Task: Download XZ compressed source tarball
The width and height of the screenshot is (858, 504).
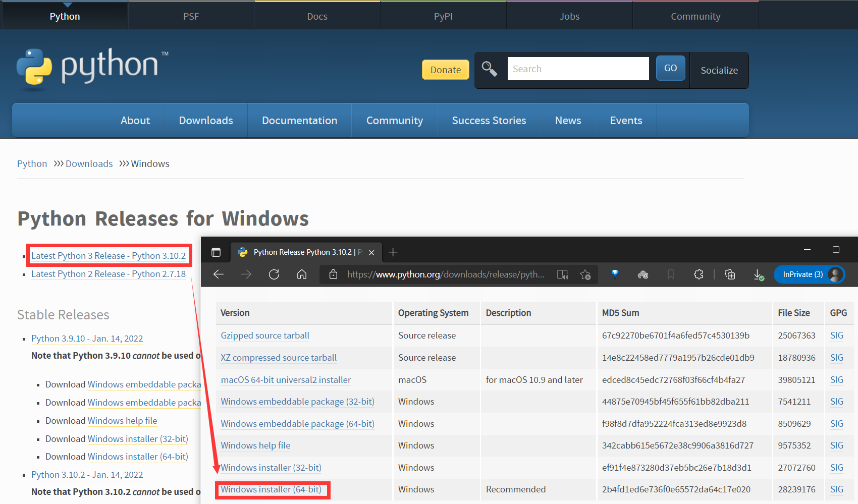Action: [279, 358]
